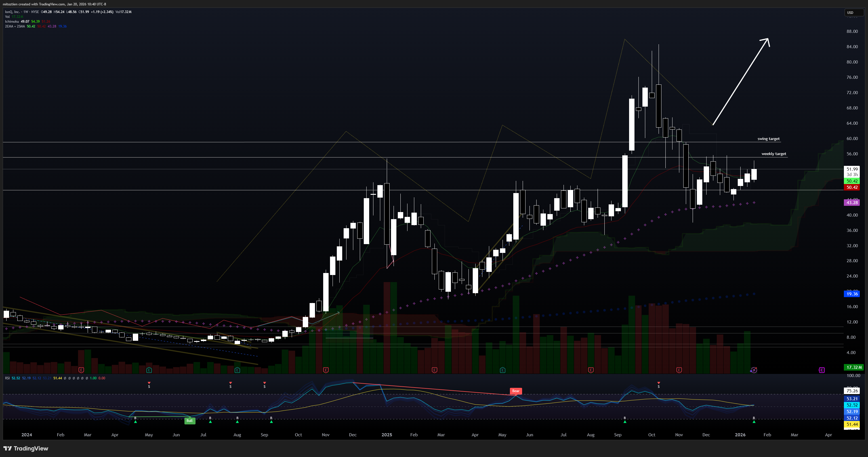
Task: Click the red Bear divergence label on RSI
Action: click(x=516, y=391)
